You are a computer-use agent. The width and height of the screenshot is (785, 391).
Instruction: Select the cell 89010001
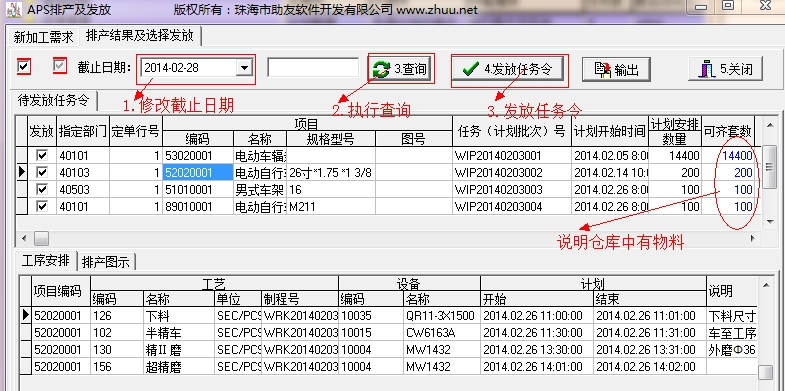pyautogui.click(x=198, y=206)
